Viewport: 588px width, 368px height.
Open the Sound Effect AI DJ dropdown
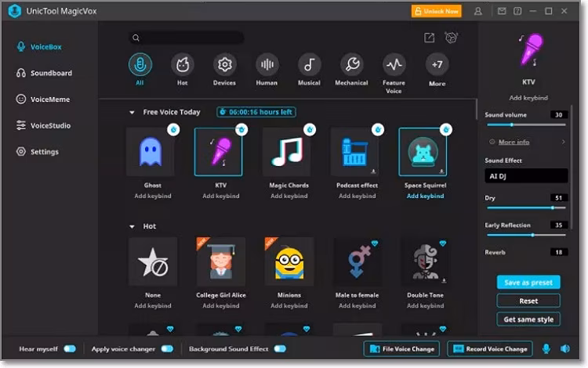tap(526, 176)
